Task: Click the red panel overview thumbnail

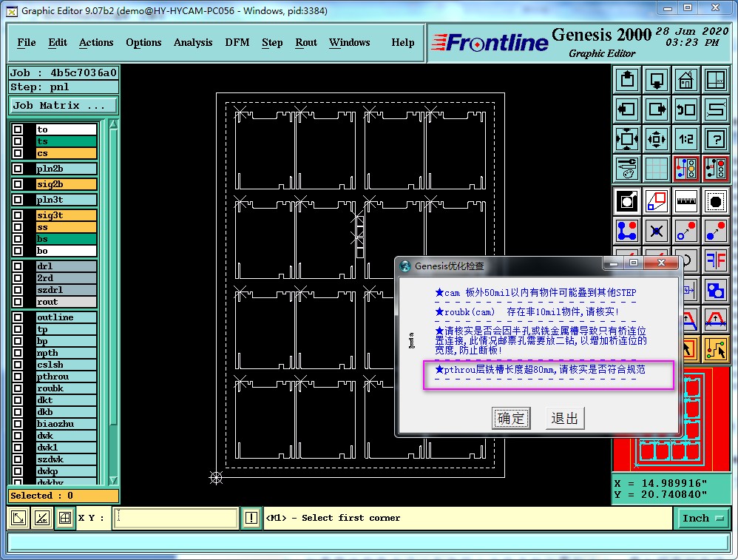Action: (671, 418)
